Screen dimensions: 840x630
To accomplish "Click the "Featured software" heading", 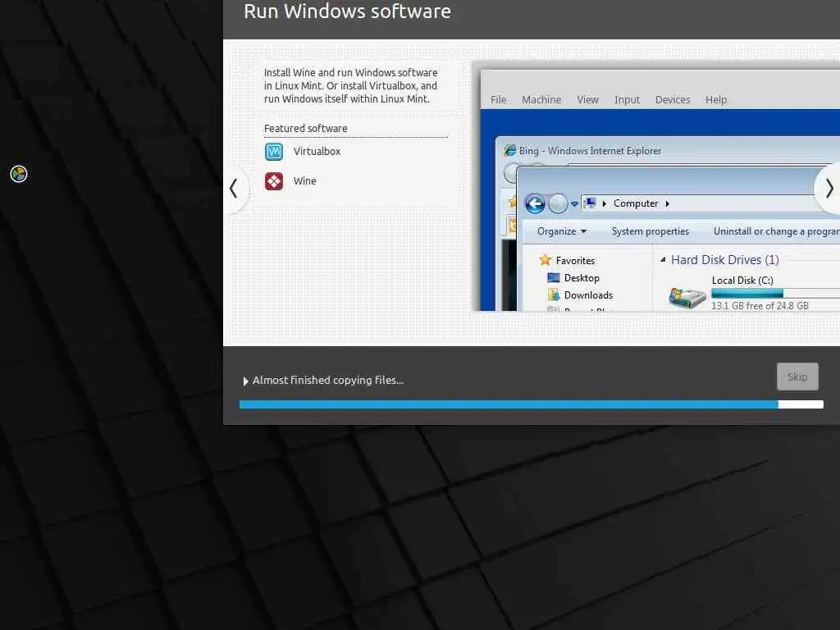I will tap(305, 129).
